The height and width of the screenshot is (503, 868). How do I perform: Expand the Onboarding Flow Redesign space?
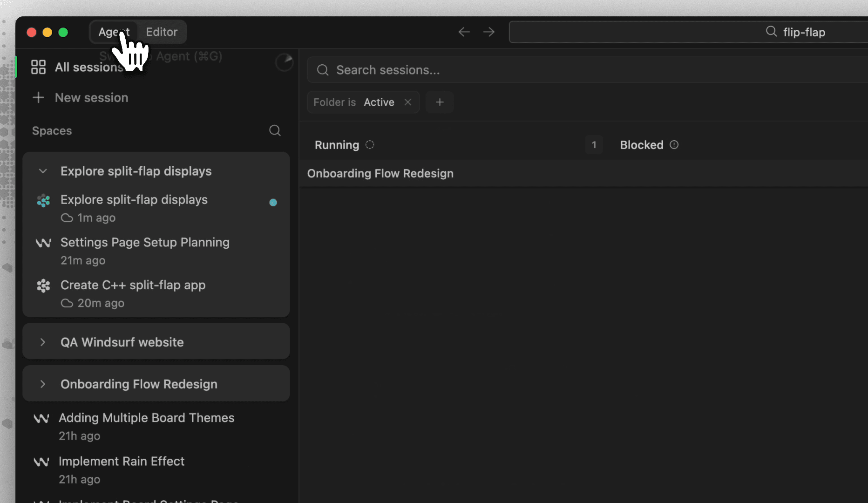click(43, 384)
